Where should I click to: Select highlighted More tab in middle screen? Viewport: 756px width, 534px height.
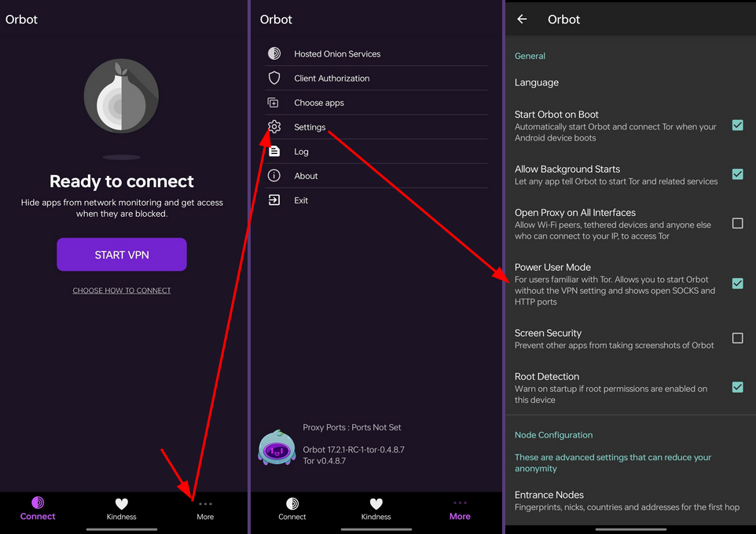[x=460, y=510]
